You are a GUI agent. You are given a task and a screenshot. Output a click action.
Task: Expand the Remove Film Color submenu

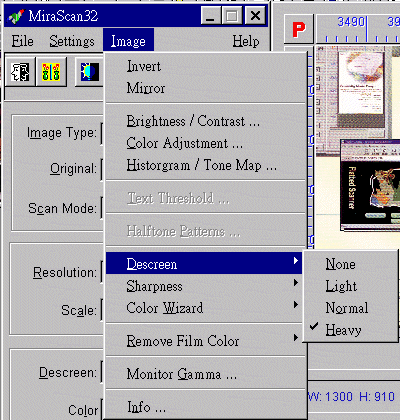click(x=204, y=341)
